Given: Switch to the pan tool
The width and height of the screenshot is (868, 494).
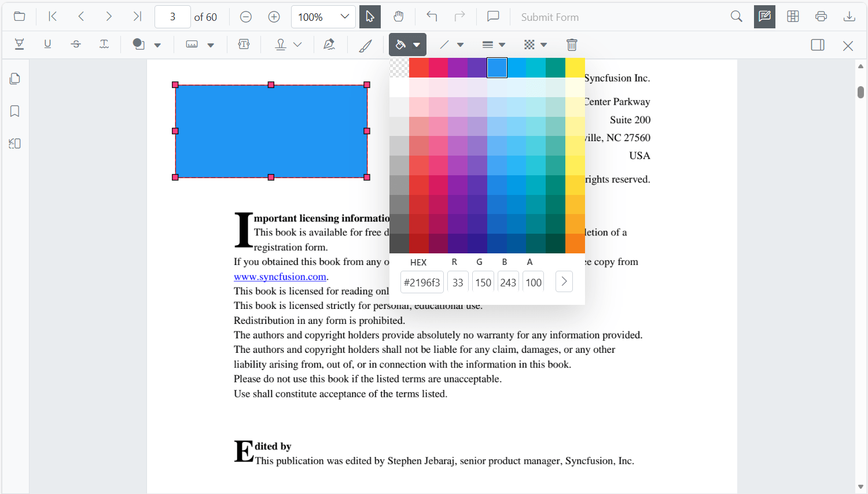Looking at the screenshot, I should (x=399, y=17).
